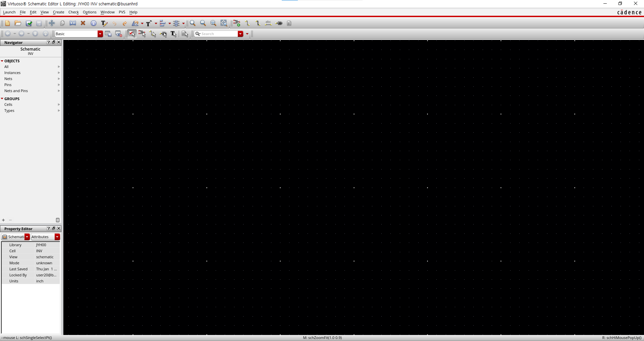Open the Launch menu
Screen dimensions: 644x341
(9, 12)
